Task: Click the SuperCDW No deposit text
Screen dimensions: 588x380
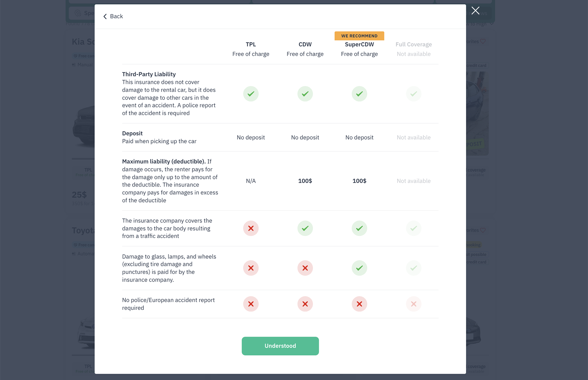Action: pyautogui.click(x=359, y=137)
